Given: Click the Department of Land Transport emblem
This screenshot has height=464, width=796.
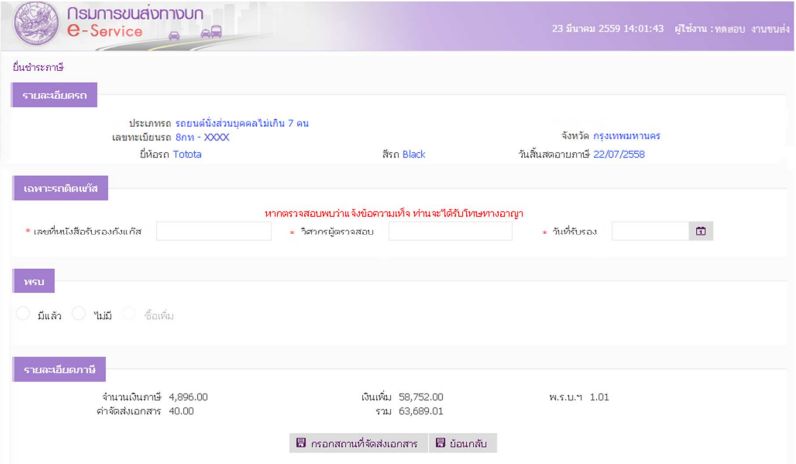Looking at the screenshot, I should point(32,25).
